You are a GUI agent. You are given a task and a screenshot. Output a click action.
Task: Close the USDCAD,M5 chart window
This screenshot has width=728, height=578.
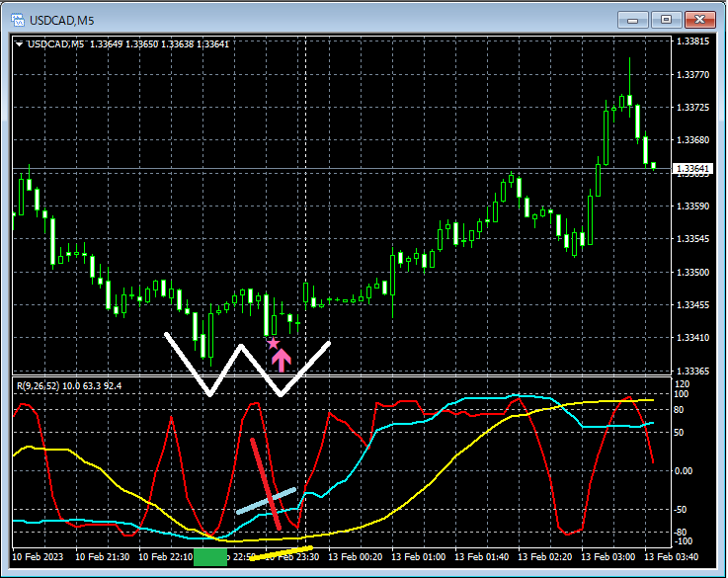pos(699,20)
